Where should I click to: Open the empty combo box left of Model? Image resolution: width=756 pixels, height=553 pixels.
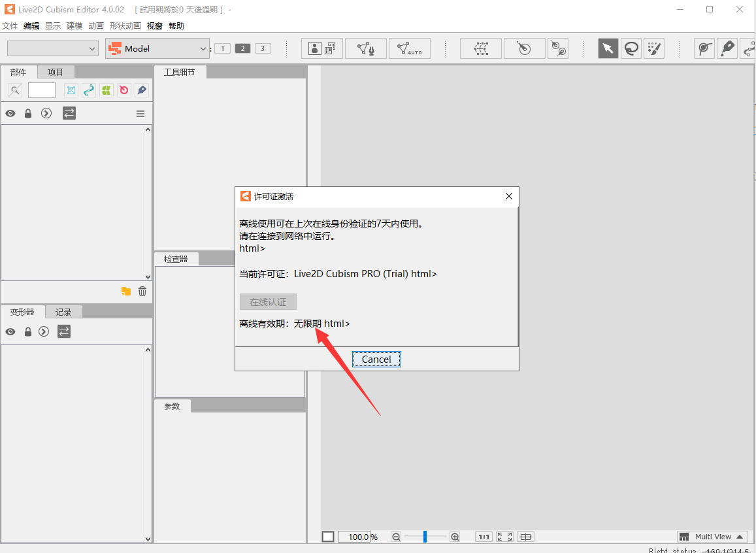(x=52, y=48)
